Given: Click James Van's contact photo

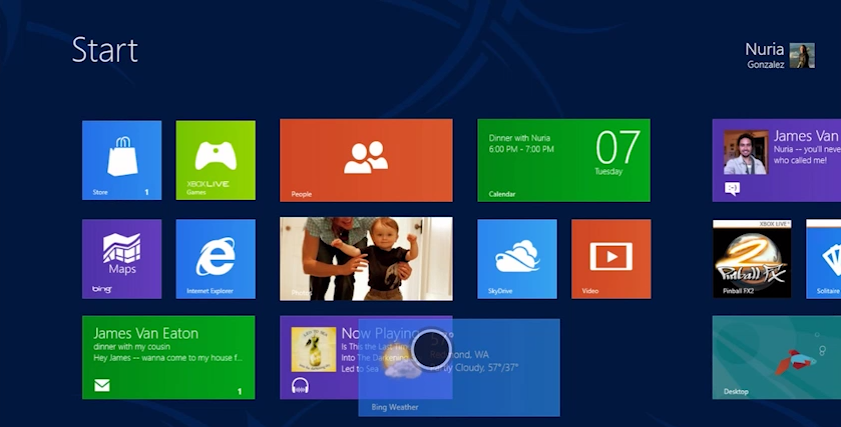Looking at the screenshot, I should pos(746,152).
